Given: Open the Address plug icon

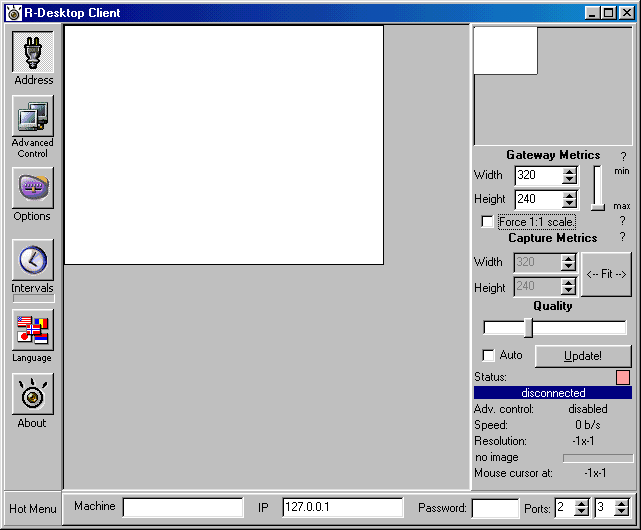Looking at the screenshot, I should (x=32, y=52).
